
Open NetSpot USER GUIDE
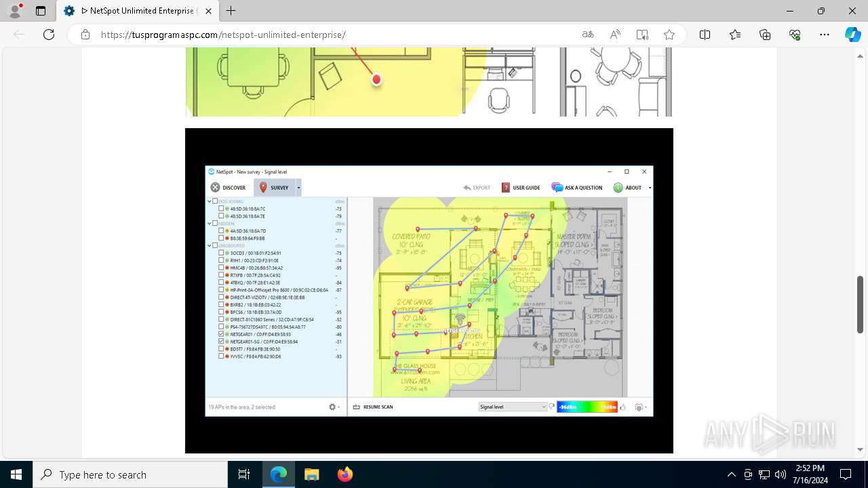coord(521,188)
